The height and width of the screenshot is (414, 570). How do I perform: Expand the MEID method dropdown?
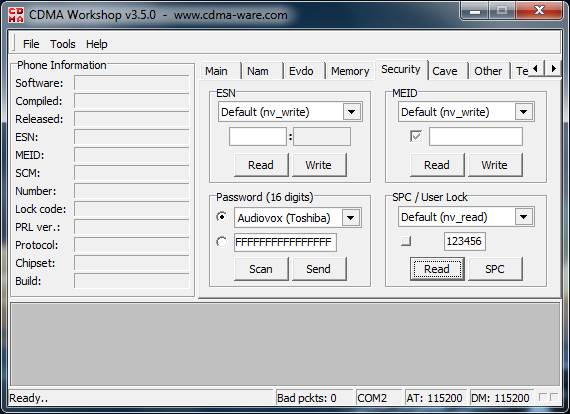coord(523,112)
